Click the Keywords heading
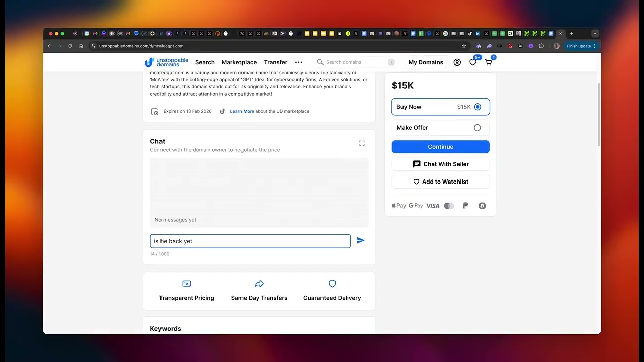This screenshot has width=644, height=362. [166, 329]
